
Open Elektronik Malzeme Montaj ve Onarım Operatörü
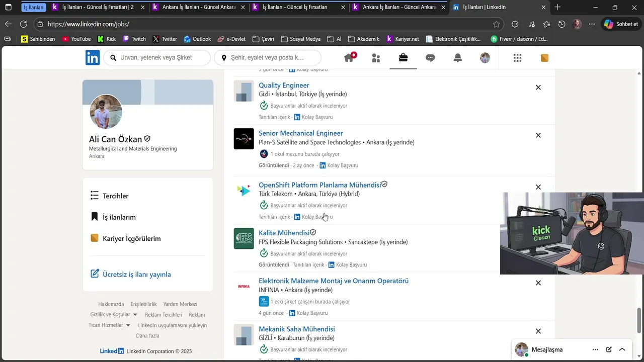point(334,281)
